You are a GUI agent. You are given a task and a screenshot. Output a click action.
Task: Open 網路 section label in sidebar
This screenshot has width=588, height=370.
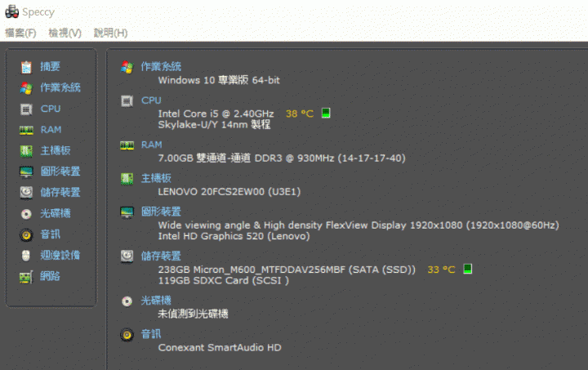[x=51, y=276]
